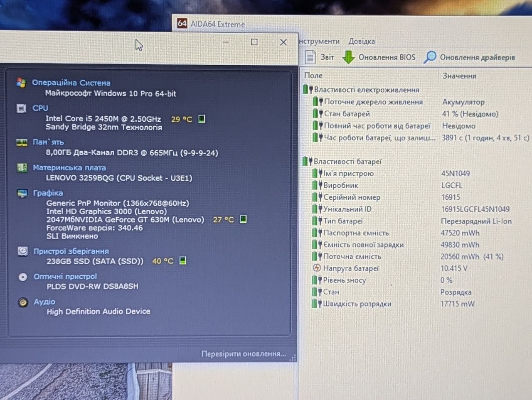Viewport: 532px width, 400px height.
Task: Click the speaker icon beside Аудіо
Action: click(x=23, y=302)
